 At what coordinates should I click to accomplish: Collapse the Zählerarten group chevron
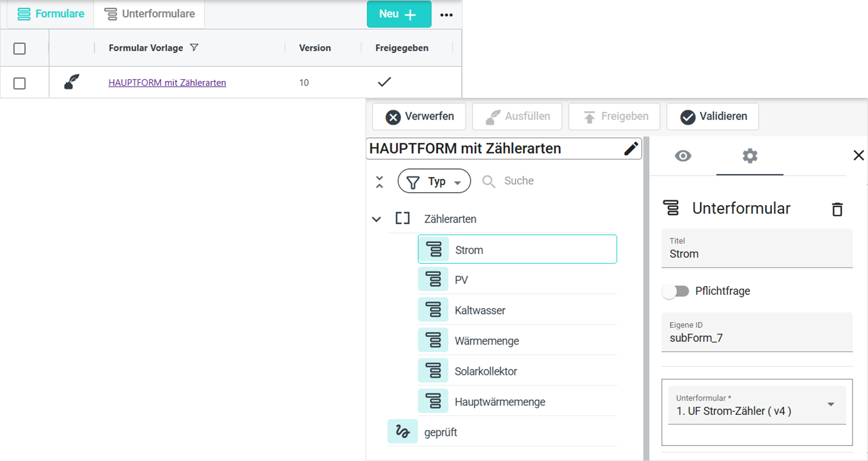[376, 219]
